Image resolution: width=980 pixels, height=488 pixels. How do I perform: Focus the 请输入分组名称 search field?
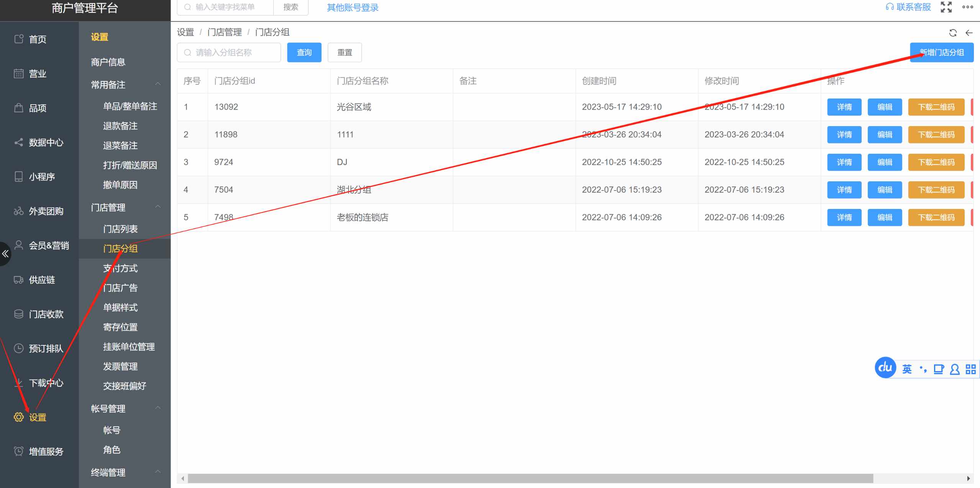click(229, 53)
